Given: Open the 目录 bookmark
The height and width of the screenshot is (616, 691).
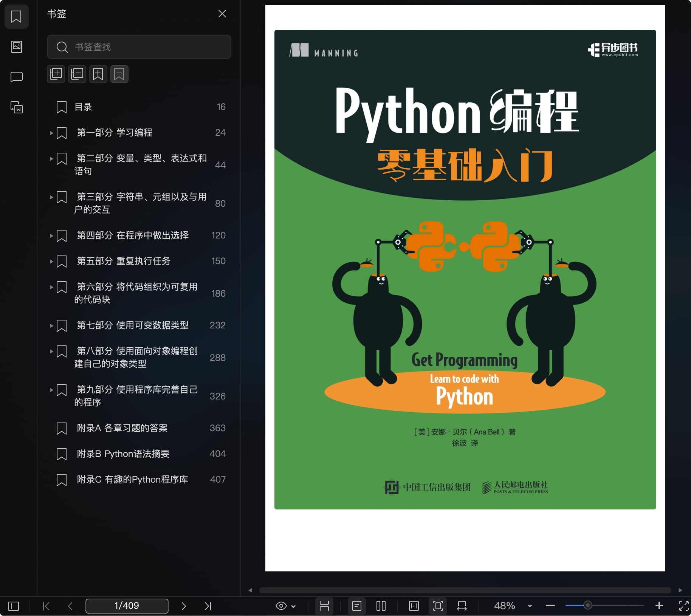Looking at the screenshot, I should (x=83, y=107).
